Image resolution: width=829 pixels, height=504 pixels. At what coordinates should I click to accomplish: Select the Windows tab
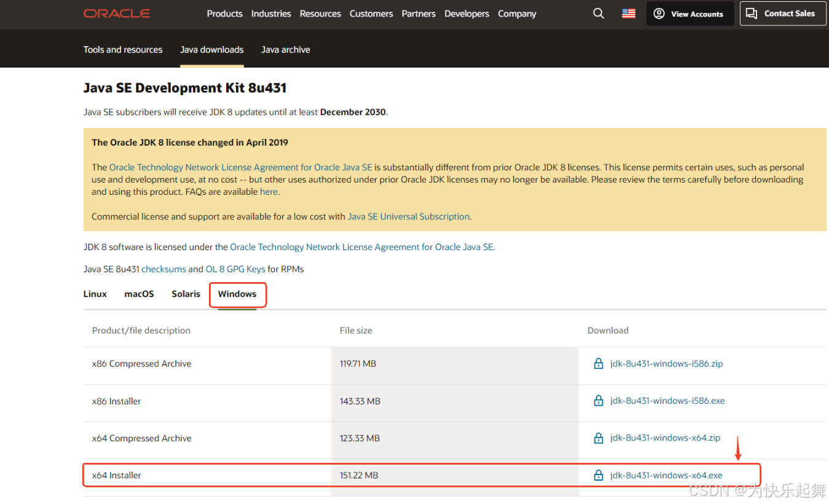237,294
